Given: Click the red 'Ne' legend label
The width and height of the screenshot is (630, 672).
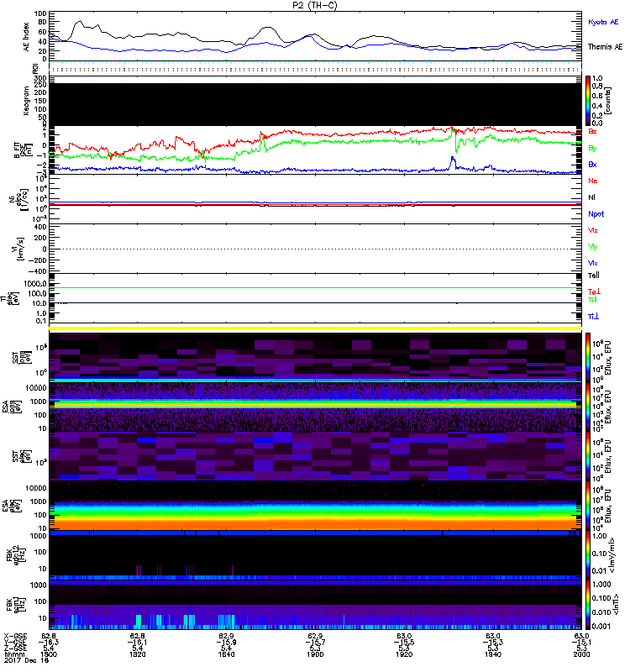Looking at the screenshot, I should click(x=592, y=181).
